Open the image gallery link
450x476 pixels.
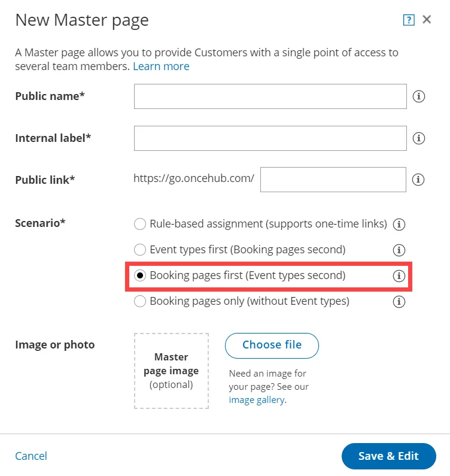pos(257,400)
